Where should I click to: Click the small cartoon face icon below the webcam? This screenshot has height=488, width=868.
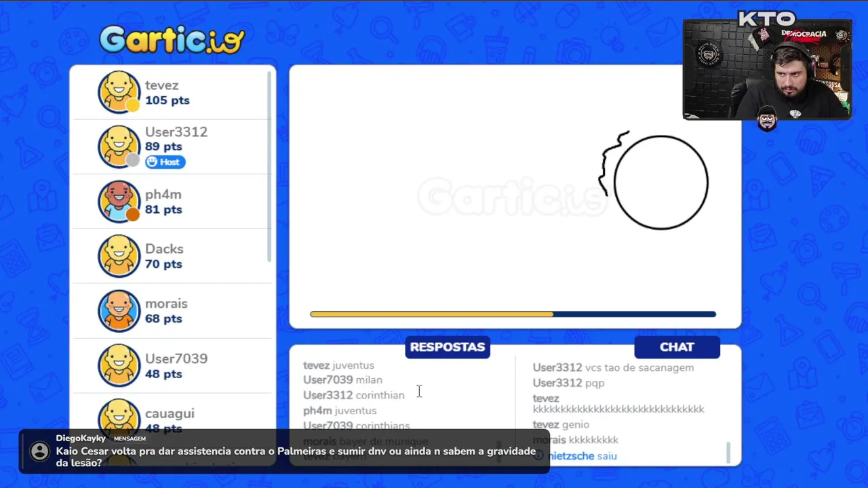(767, 119)
